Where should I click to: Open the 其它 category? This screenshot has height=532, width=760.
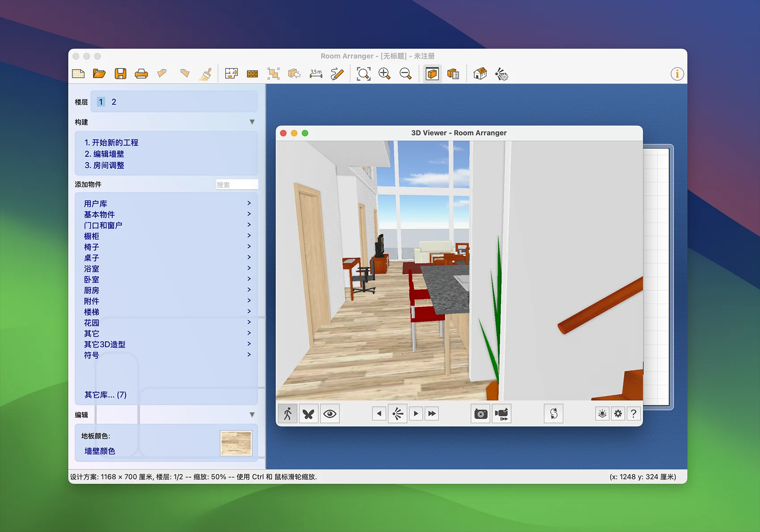167,333
